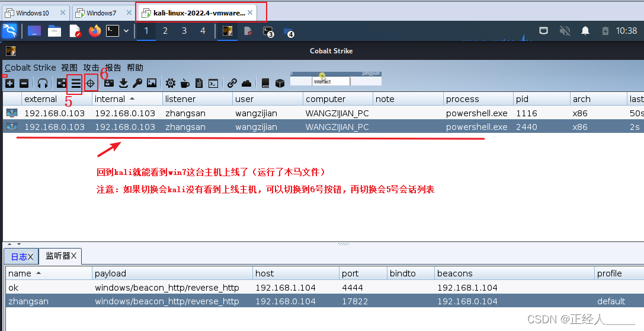Close the kali-linux-2022.4 VM tab
Screen dimensions: 644x331
click(250, 12)
